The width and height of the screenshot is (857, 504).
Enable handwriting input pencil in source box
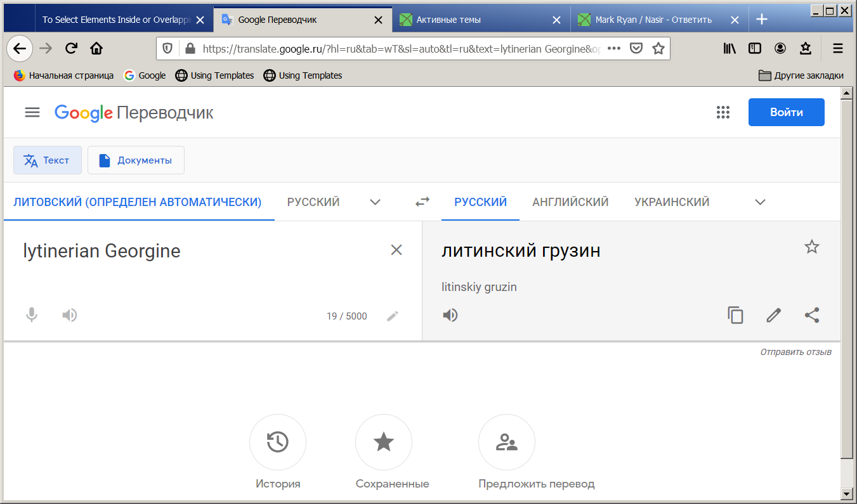click(393, 316)
